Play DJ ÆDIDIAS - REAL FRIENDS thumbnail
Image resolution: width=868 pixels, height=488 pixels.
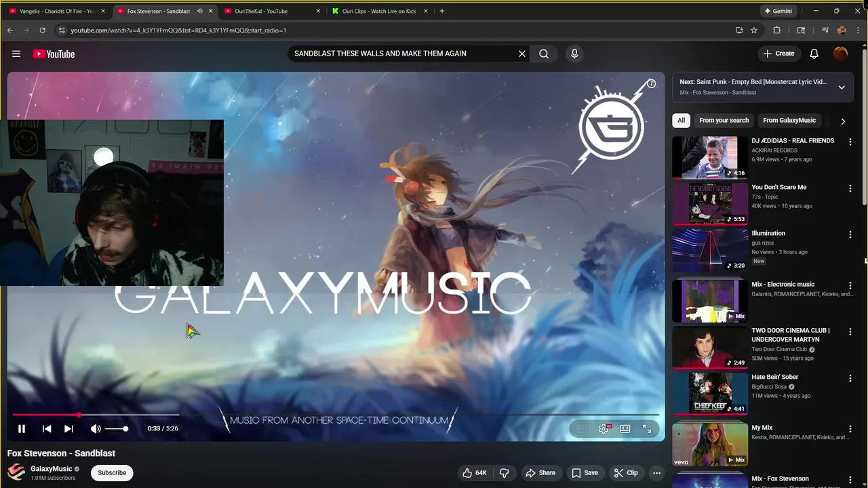point(710,157)
